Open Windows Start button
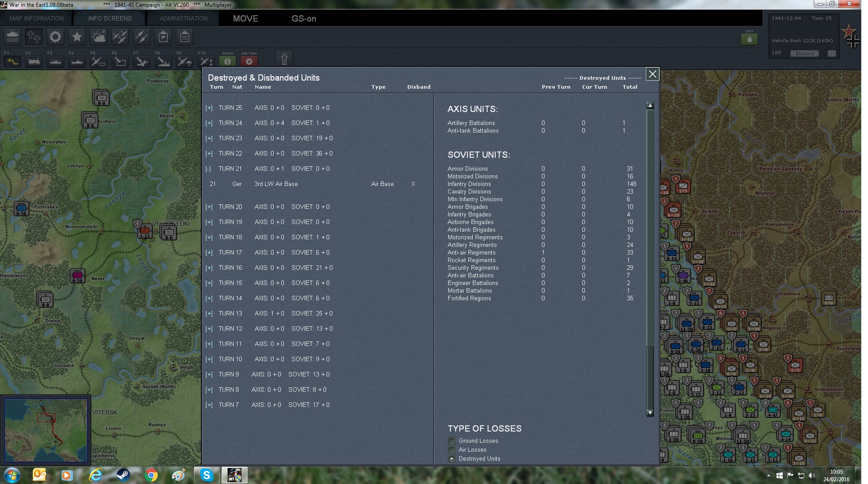The height and width of the screenshot is (484, 868). pos(12,475)
